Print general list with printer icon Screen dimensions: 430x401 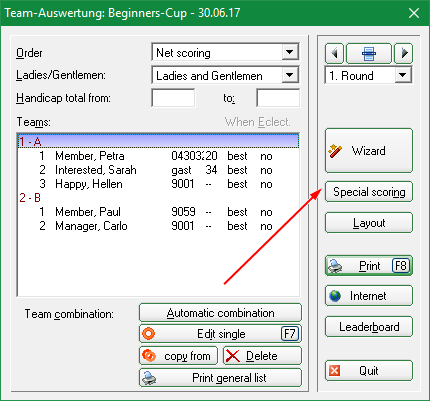pos(220,378)
